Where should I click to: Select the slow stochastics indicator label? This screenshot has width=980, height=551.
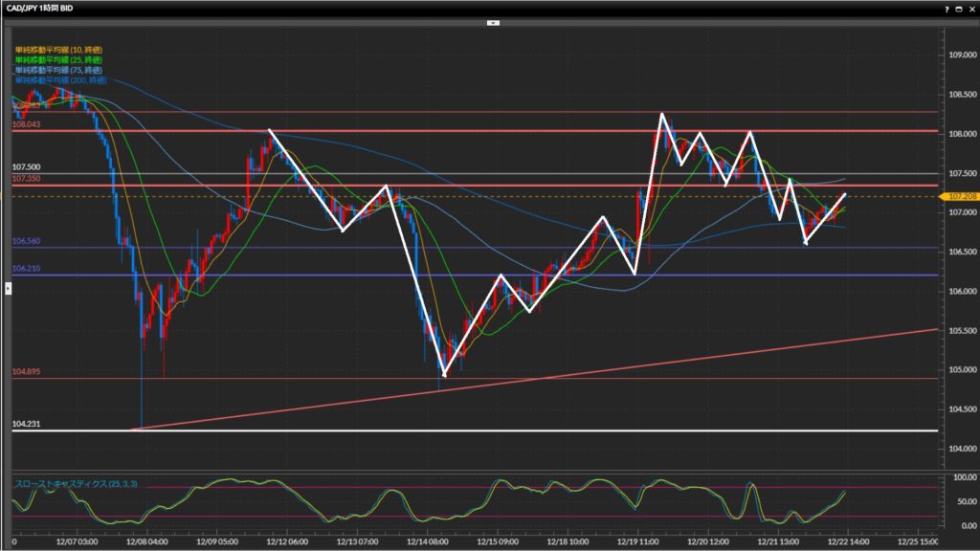76,484
